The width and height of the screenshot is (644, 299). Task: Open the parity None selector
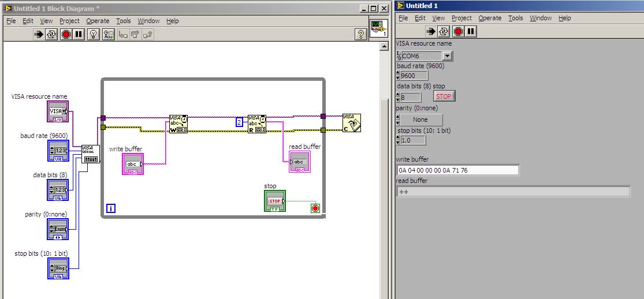(420, 120)
